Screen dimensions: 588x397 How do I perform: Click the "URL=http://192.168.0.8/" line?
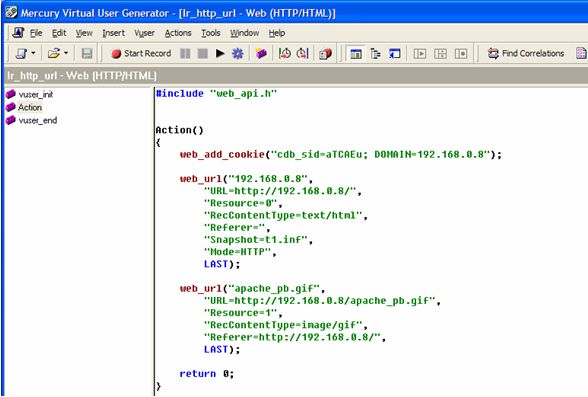(283, 191)
